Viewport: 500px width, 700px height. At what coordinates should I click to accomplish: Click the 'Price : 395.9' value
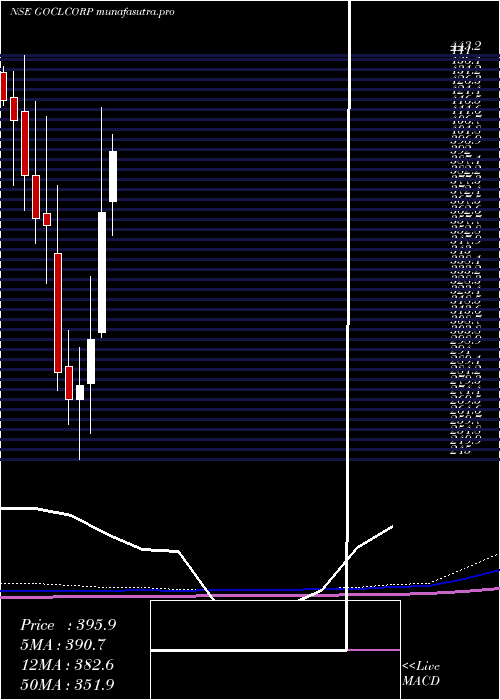click(x=68, y=625)
